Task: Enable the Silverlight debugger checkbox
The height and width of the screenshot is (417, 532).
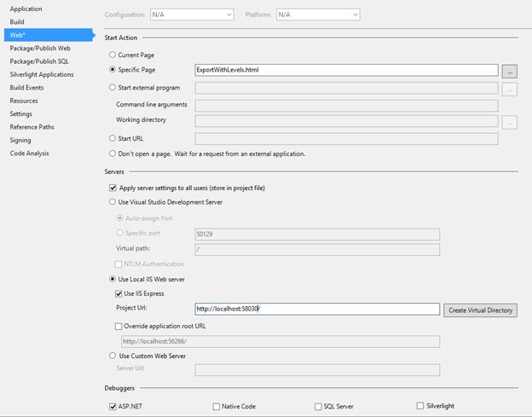Action: coord(420,406)
